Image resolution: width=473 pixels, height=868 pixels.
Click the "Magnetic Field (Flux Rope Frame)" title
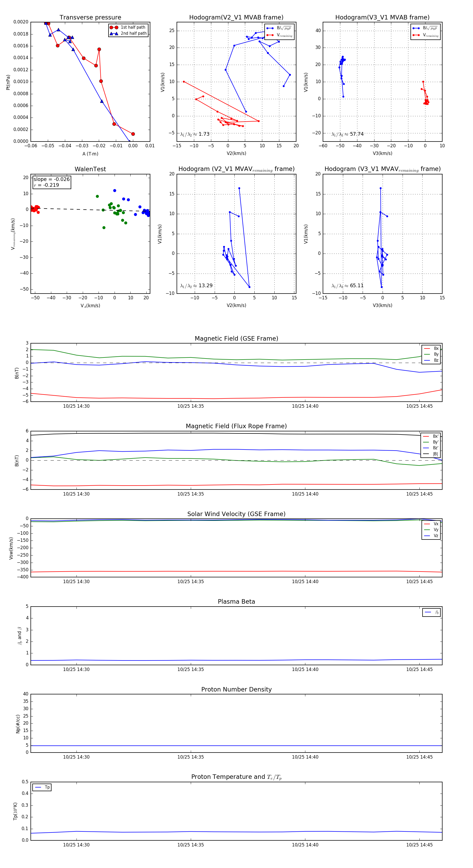[236, 426]
